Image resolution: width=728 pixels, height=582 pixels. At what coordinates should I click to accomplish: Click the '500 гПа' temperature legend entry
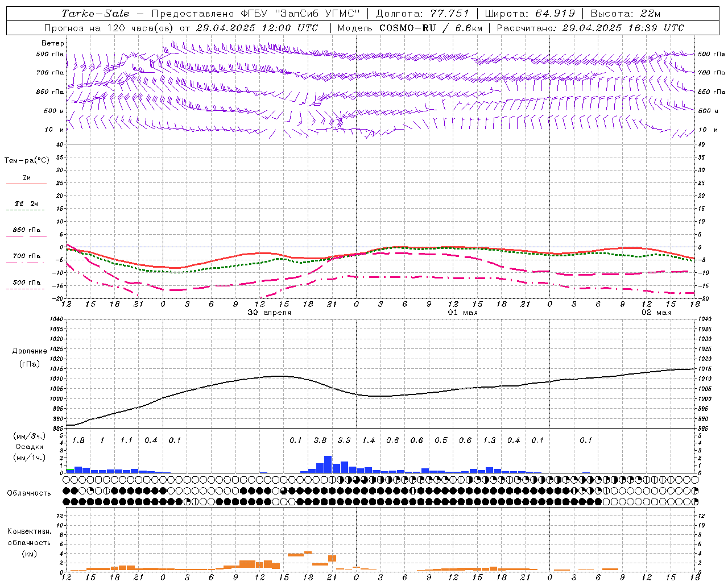26,282
